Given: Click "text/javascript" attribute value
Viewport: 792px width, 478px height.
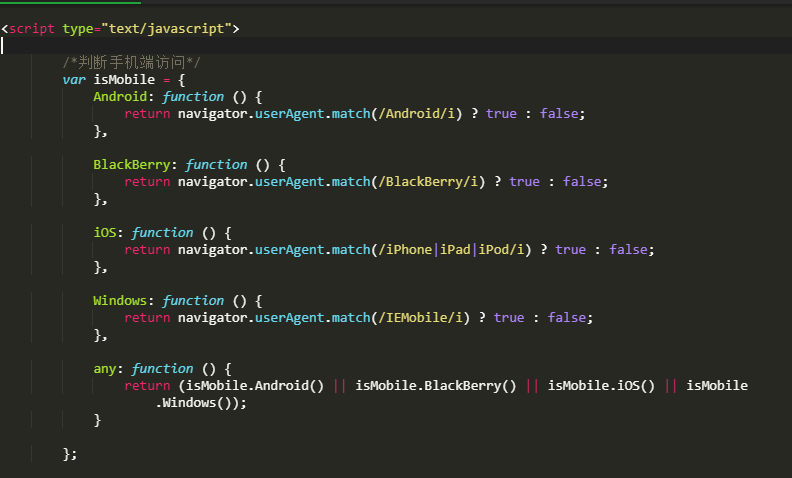Looking at the screenshot, I should point(166,29).
